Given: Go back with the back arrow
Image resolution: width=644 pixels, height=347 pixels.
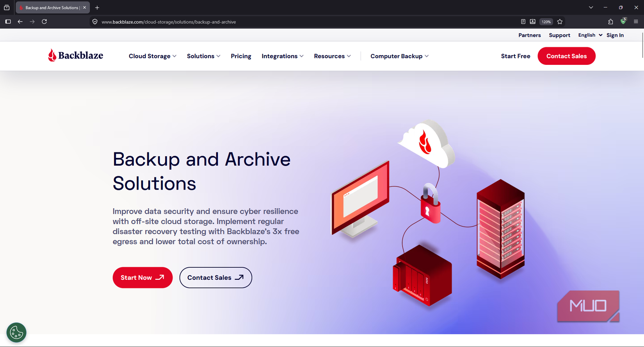Looking at the screenshot, I should point(20,21).
